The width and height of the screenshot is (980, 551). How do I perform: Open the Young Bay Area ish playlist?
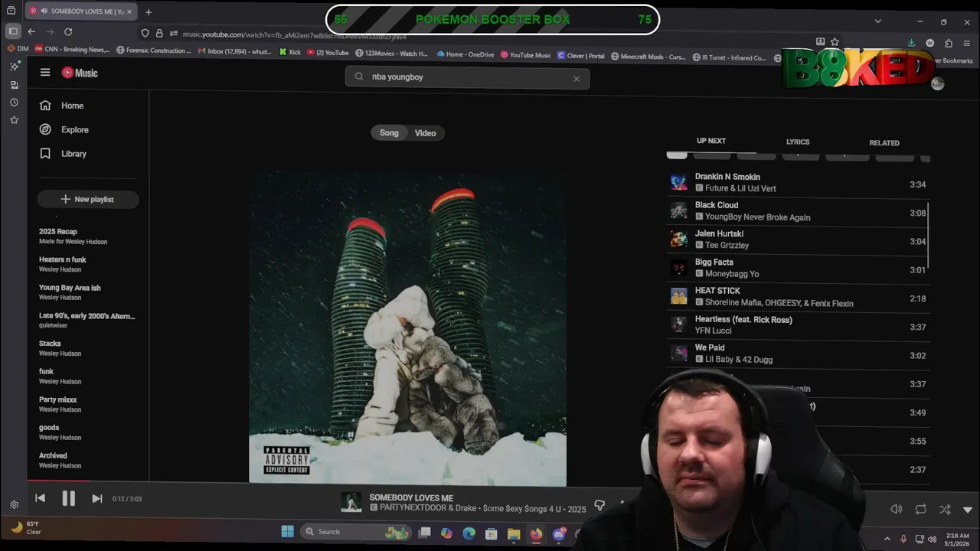70,292
